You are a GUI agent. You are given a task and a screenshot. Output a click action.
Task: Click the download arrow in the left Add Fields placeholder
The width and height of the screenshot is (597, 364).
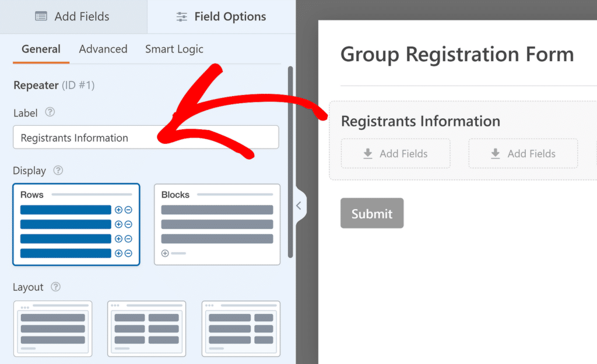point(367,154)
